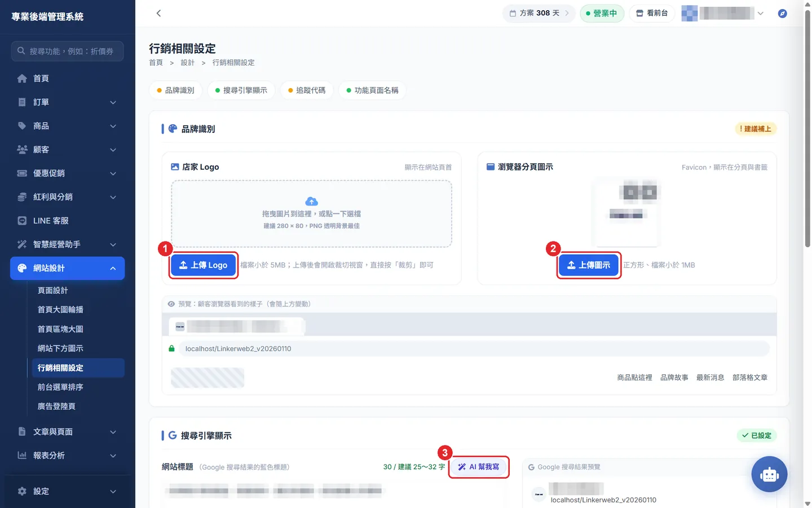The image size is (812, 508).
Task: Click the 文章與頁面 document icon
Action: [x=22, y=432]
